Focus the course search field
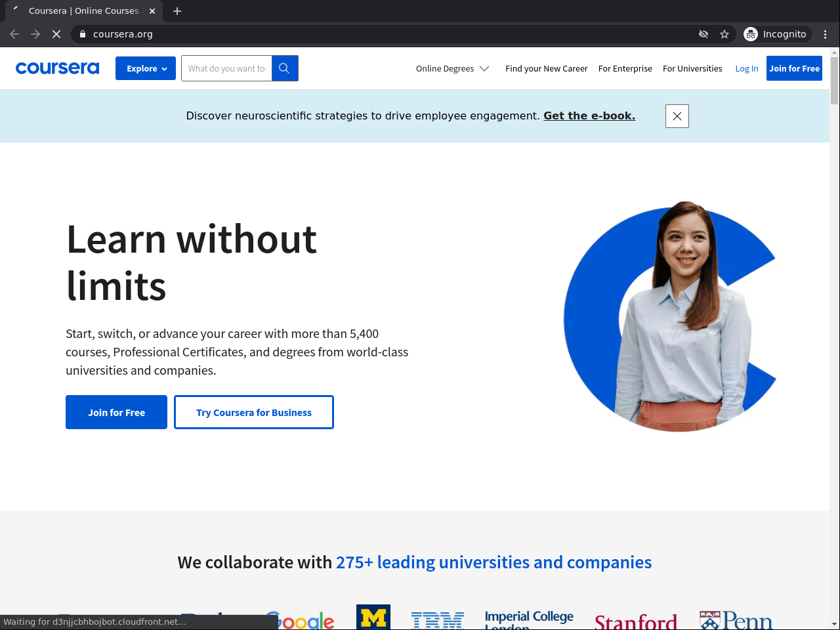Image resolution: width=840 pixels, height=630 pixels. tap(226, 68)
